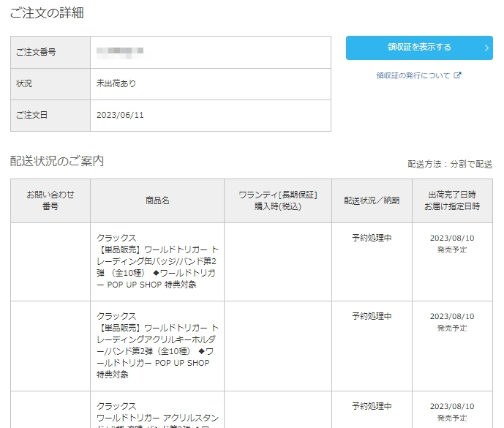This screenshot has width=504, height=428.
Task: Click 予約処理中 status in the アクリルスタンド row
Action: click(372, 407)
